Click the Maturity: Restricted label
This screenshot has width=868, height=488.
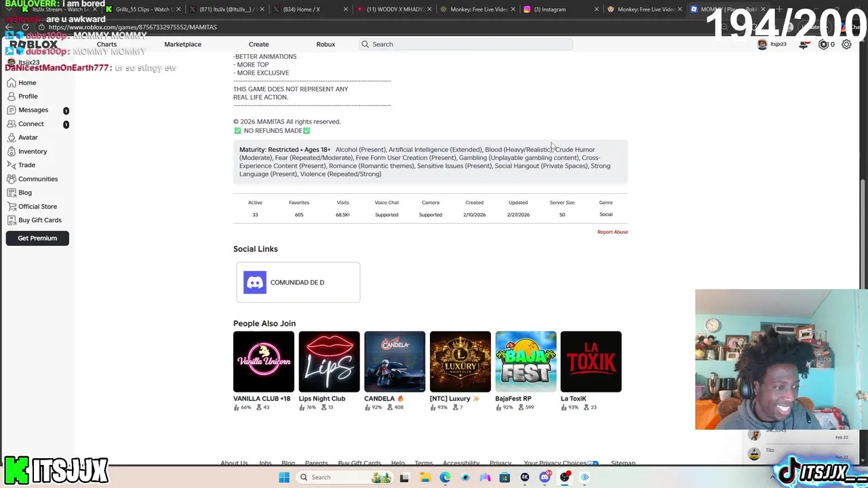(269, 150)
